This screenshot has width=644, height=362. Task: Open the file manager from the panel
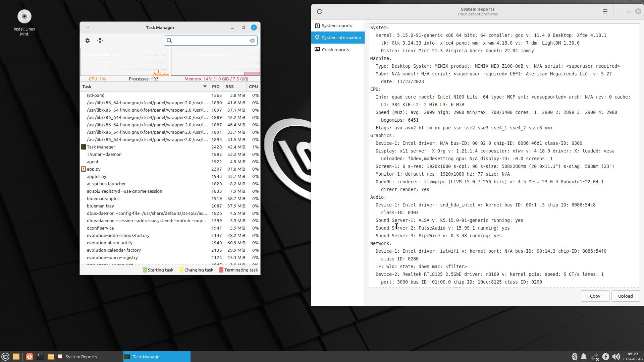point(51,357)
